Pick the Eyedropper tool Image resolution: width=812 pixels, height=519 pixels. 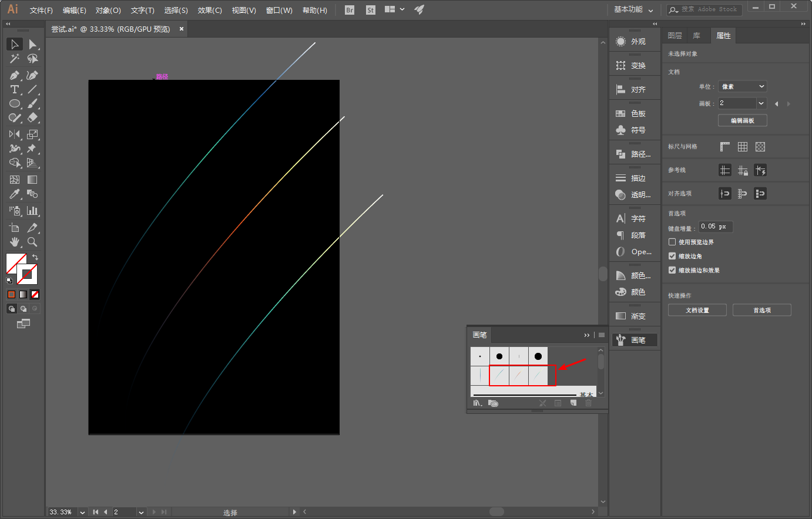(15, 194)
